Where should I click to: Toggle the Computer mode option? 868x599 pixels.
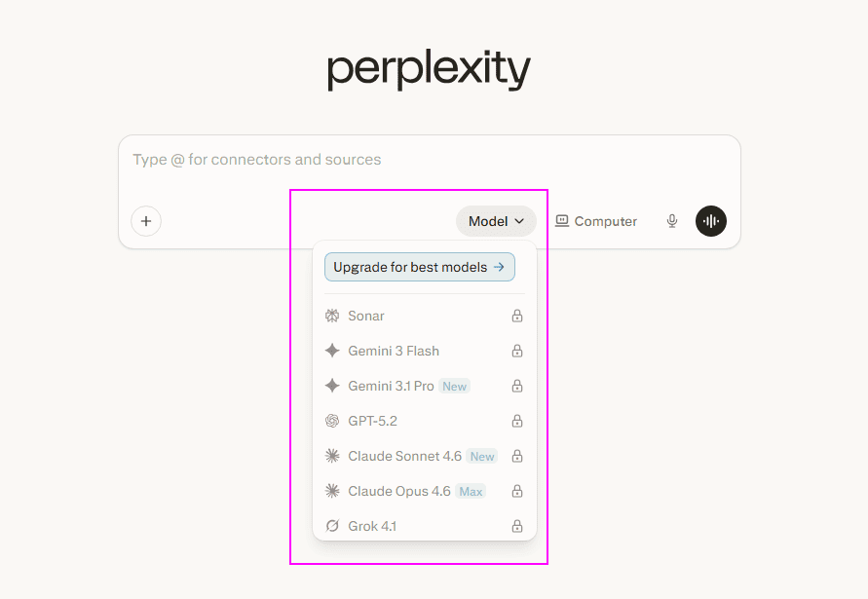tap(595, 221)
